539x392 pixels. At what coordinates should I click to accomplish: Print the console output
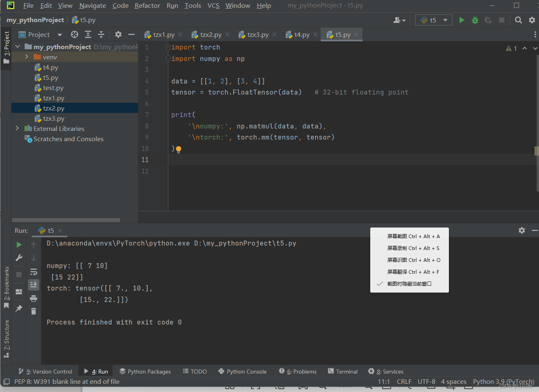[33, 298]
